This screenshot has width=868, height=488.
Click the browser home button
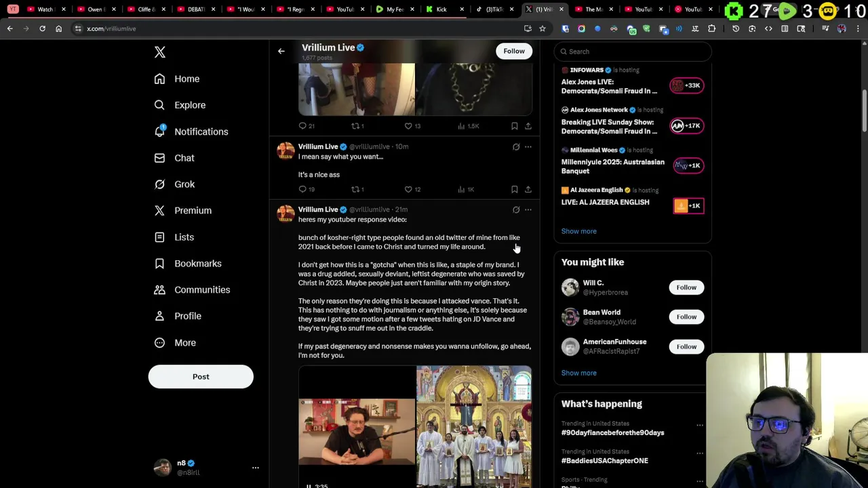(x=58, y=28)
